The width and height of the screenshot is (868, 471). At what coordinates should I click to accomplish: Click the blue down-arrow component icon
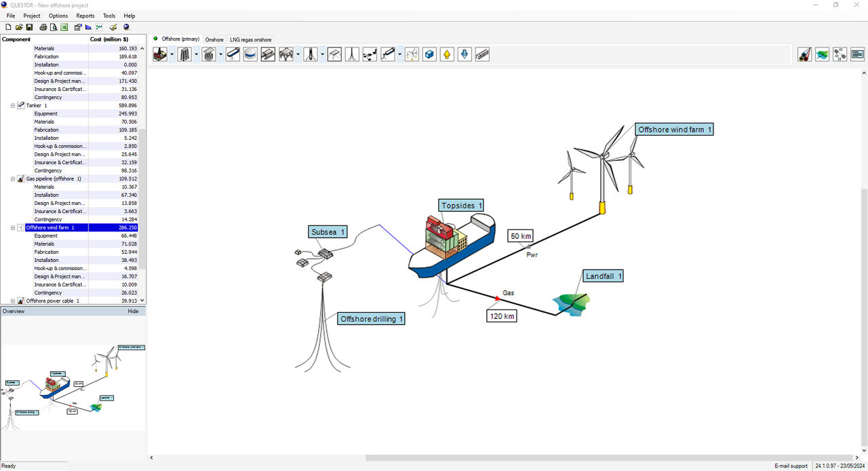pyautogui.click(x=465, y=54)
